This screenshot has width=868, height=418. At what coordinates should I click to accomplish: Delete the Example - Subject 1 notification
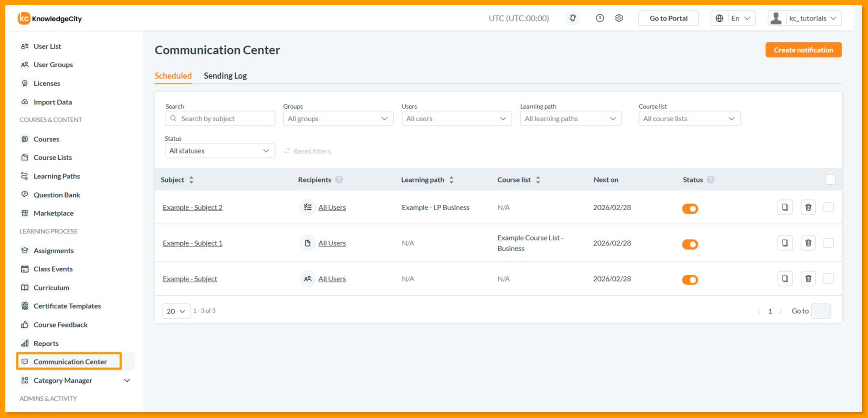coord(808,243)
